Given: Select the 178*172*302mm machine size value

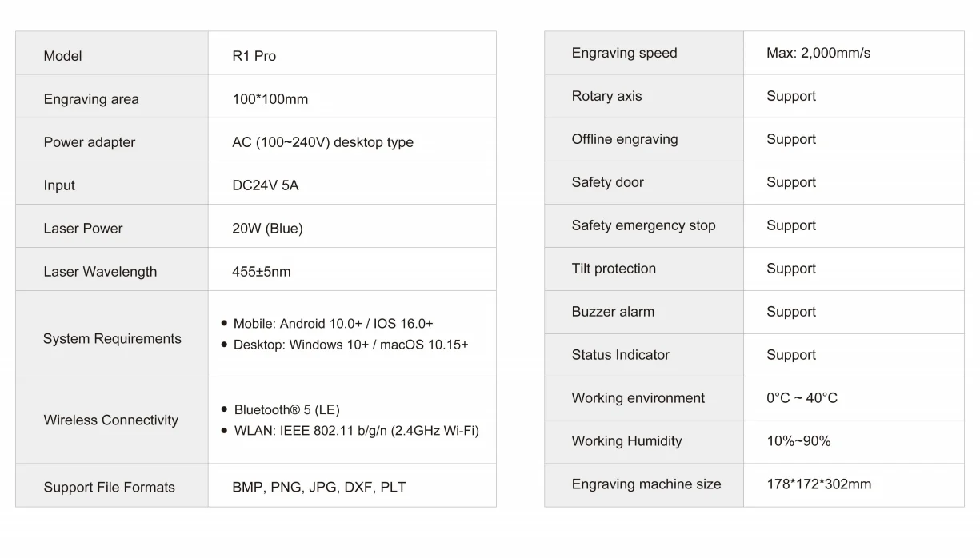Looking at the screenshot, I should click(818, 484).
